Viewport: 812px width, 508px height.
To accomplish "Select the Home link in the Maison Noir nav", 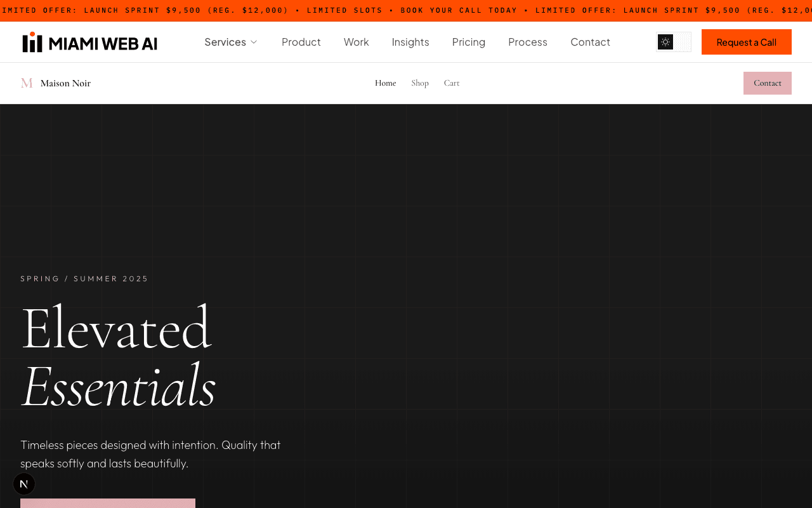I will (x=385, y=83).
